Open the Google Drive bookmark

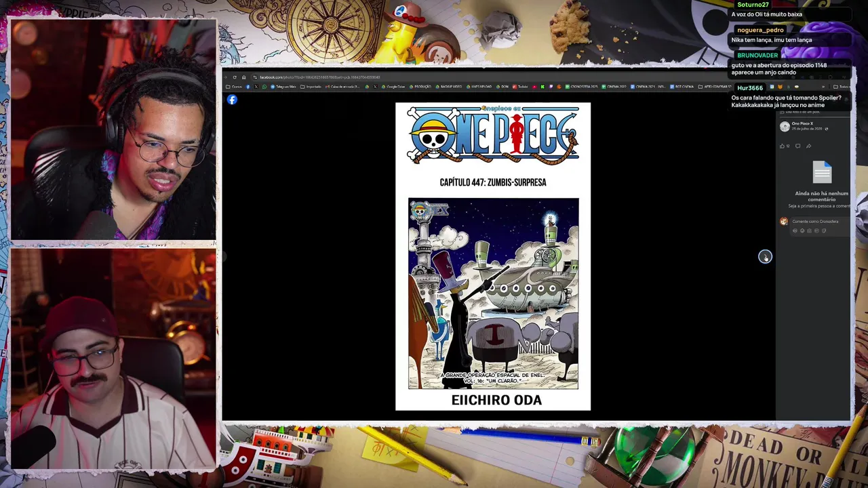click(x=393, y=87)
